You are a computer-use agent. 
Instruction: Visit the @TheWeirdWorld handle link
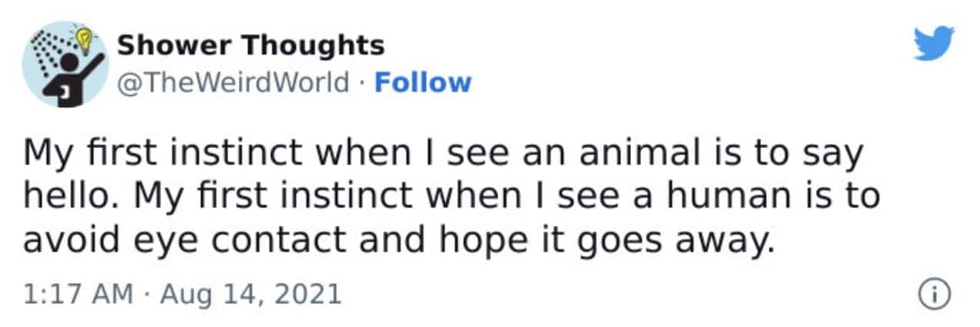tap(233, 82)
